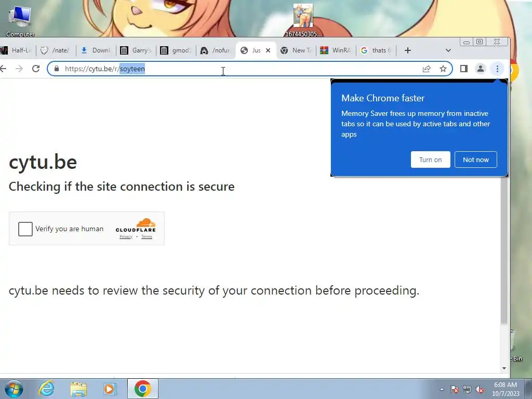532x399 pixels.
Task: Close the active Jus tab
Action: [x=268, y=50]
